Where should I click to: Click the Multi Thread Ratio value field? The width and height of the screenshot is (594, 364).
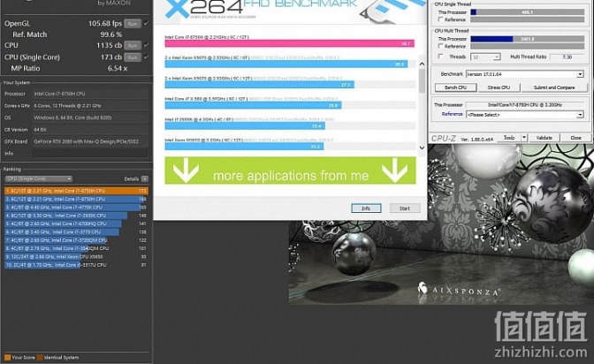click(567, 57)
